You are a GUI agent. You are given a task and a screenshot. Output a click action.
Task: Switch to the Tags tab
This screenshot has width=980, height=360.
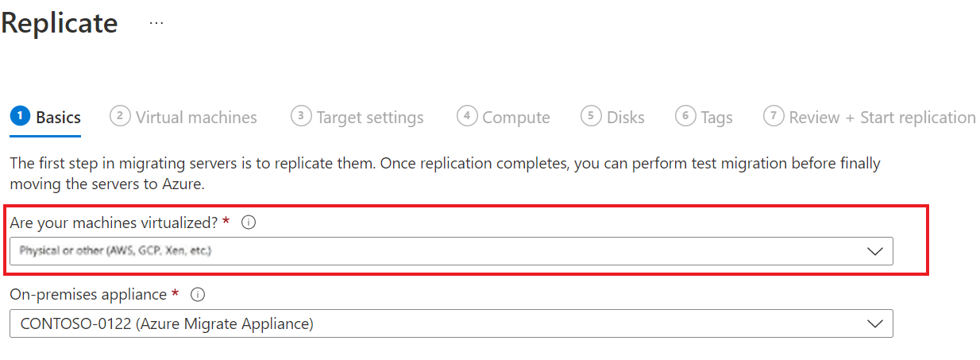pyautogui.click(x=716, y=118)
